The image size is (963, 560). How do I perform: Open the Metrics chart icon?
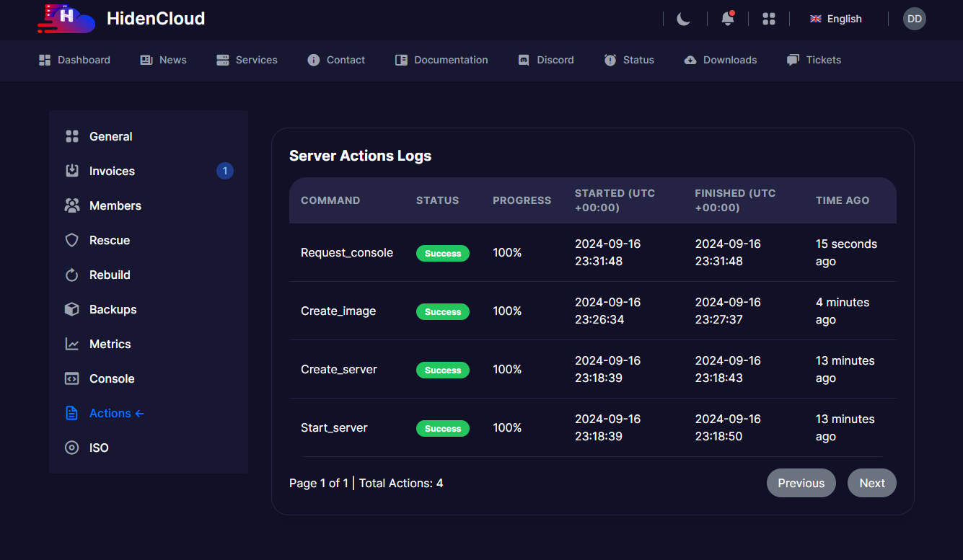[71, 344]
